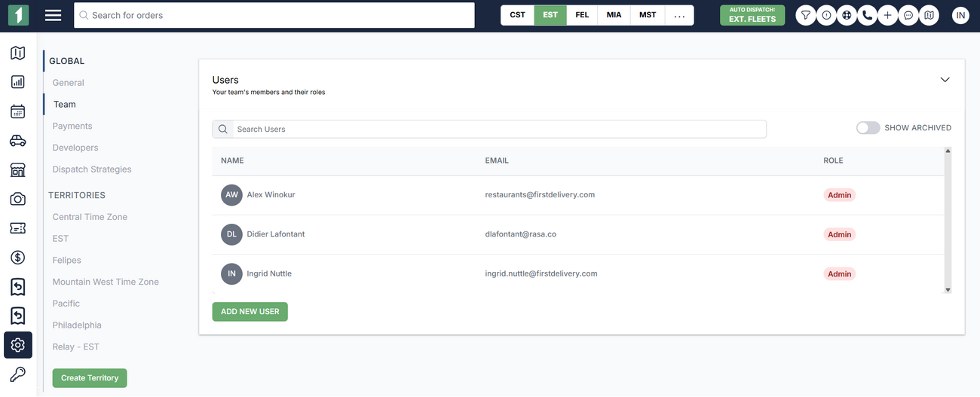Image resolution: width=980 pixels, height=397 pixels.
Task: Open Philadelphia territory
Action: [77, 325]
